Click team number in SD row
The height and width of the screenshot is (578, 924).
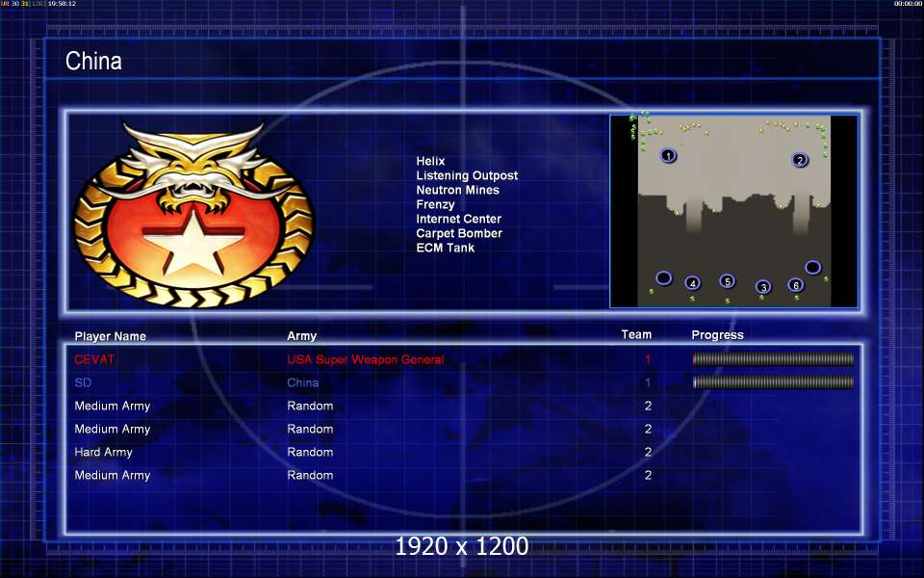tap(648, 382)
